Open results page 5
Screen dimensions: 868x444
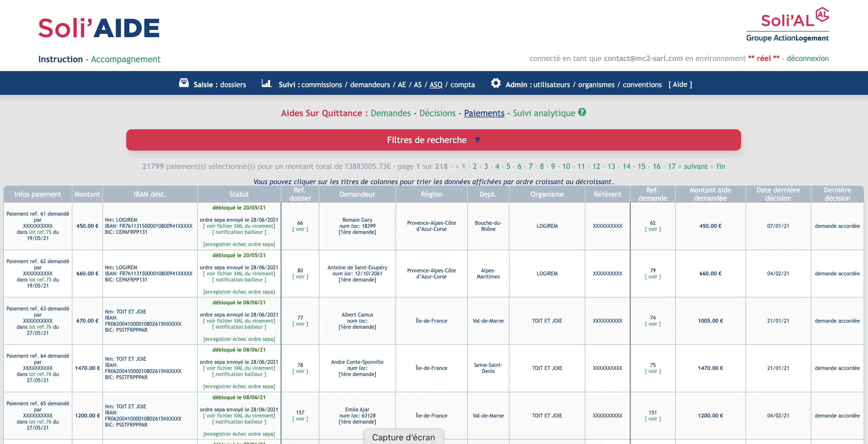click(x=508, y=166)
